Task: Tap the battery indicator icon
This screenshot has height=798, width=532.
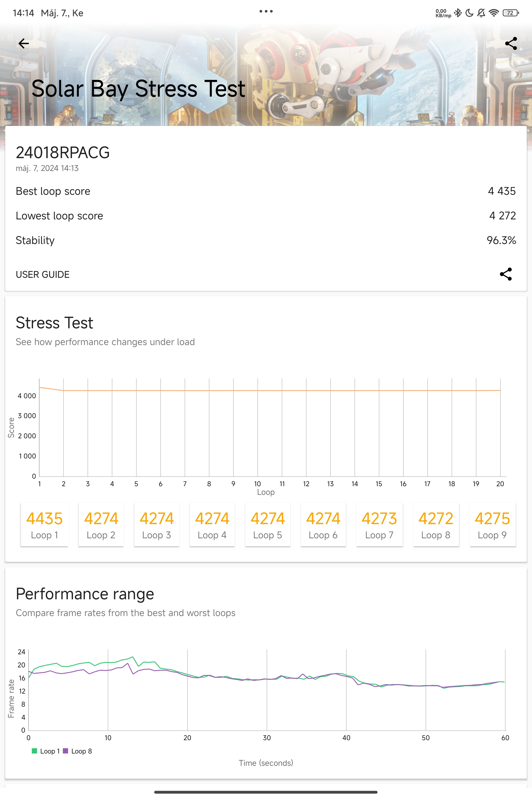Action: [511, 13]
